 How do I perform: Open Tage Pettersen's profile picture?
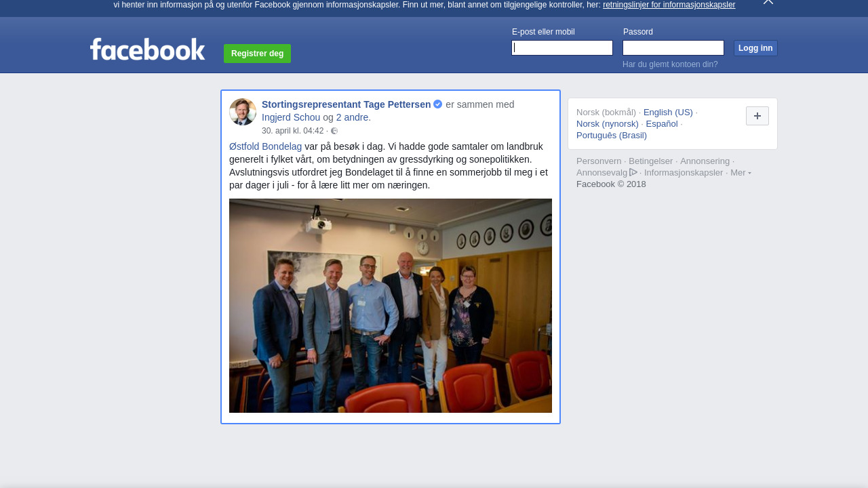point(243,112)
